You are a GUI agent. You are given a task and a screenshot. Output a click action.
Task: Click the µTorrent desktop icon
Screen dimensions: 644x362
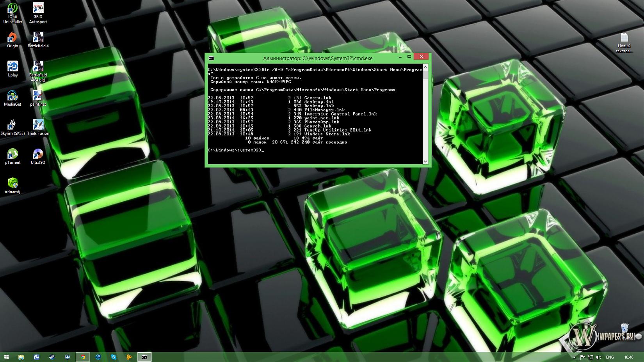(x=12, y=157)
